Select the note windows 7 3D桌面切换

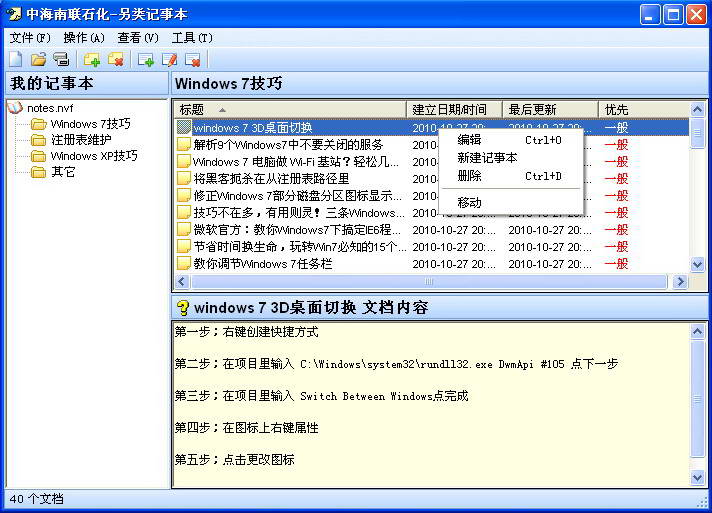pos(253,128)
